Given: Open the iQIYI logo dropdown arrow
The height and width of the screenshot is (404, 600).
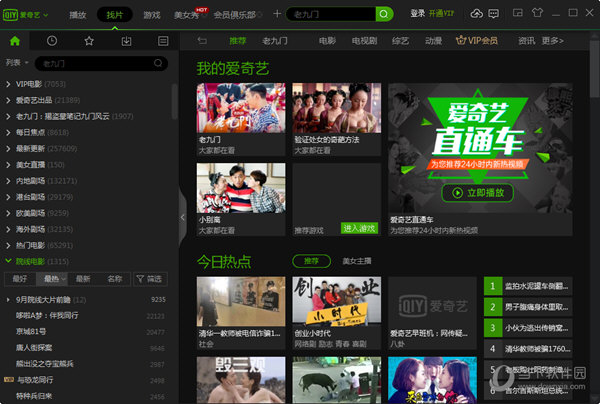Looking at the screenshot, I should [x=46, y=15].
